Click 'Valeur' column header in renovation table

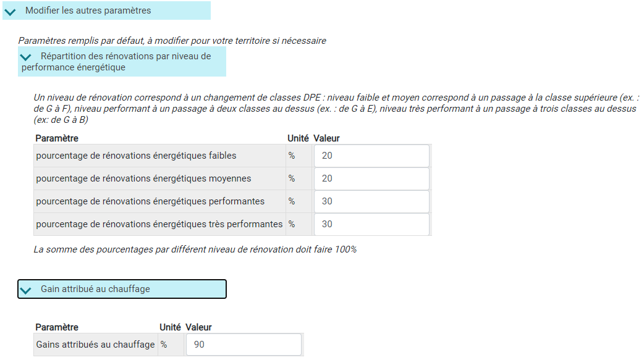[x=326, y=138]
